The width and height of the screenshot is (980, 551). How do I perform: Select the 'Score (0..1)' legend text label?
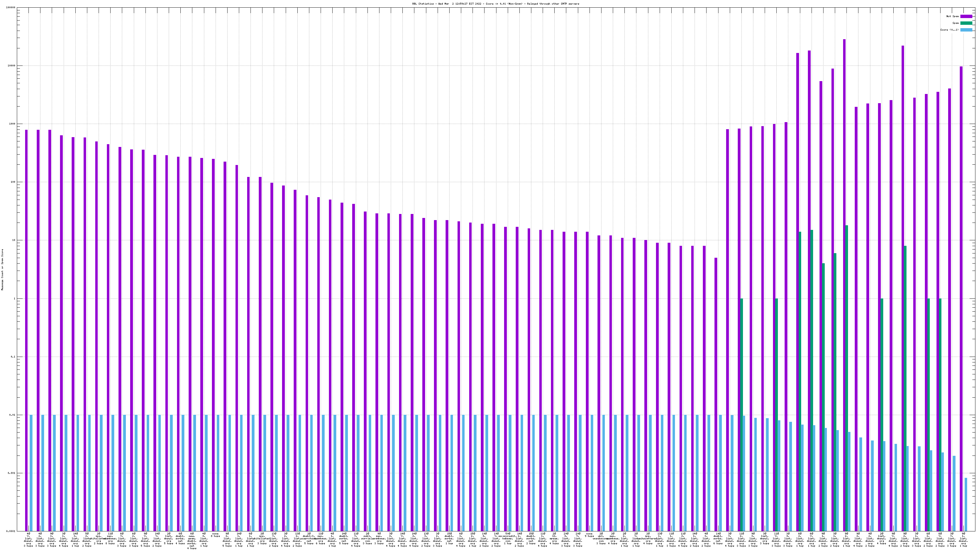(949, 30)
